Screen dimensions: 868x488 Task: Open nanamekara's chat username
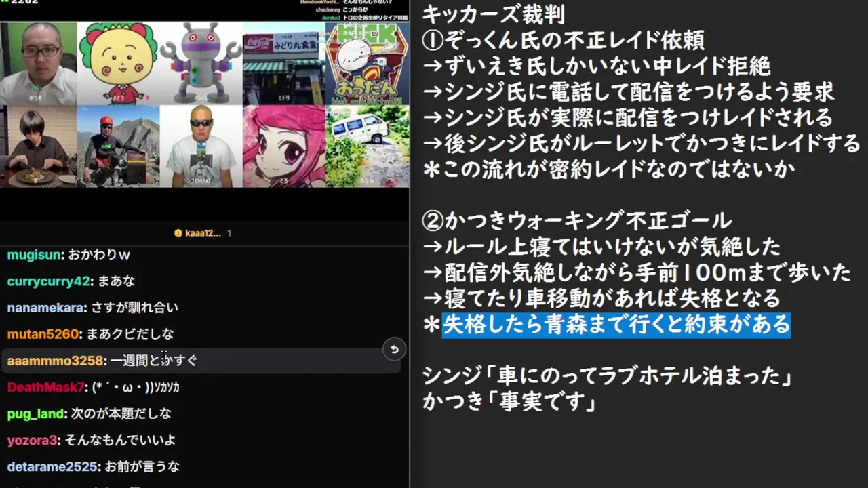45,308
